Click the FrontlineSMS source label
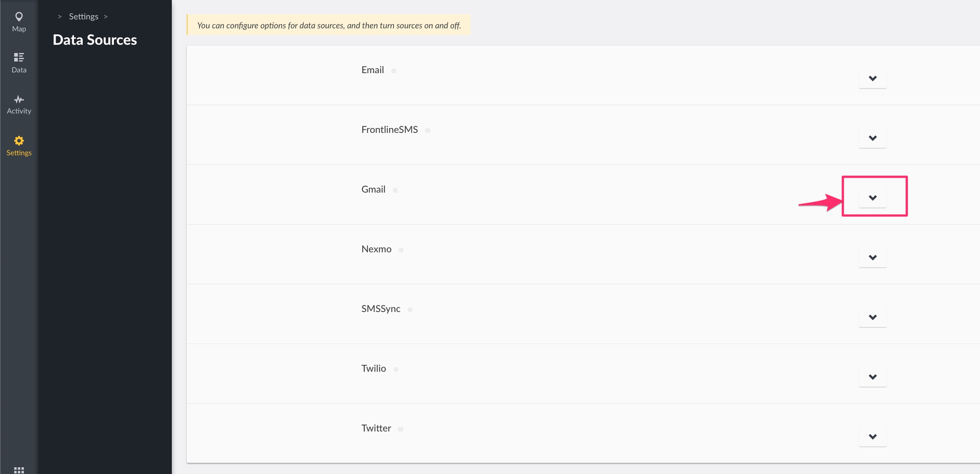Image resolution: width=980 pixels, height=474 pixels. (x=389, y=130)
